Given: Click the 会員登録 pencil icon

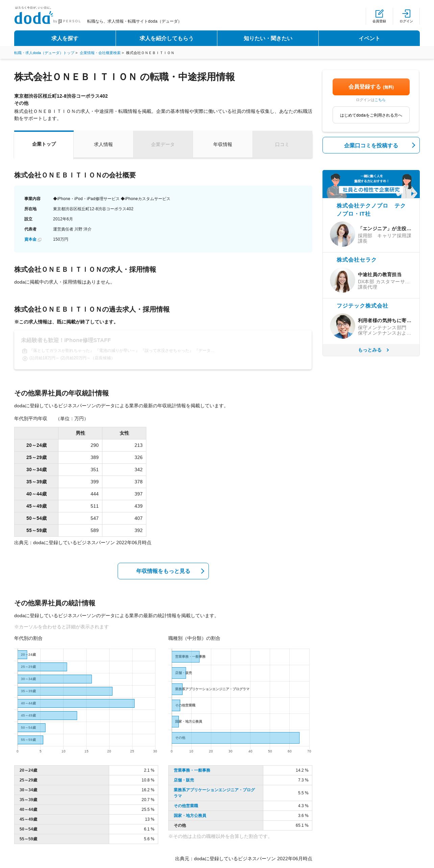Looking at the screenshot, I should coord(379,14).
